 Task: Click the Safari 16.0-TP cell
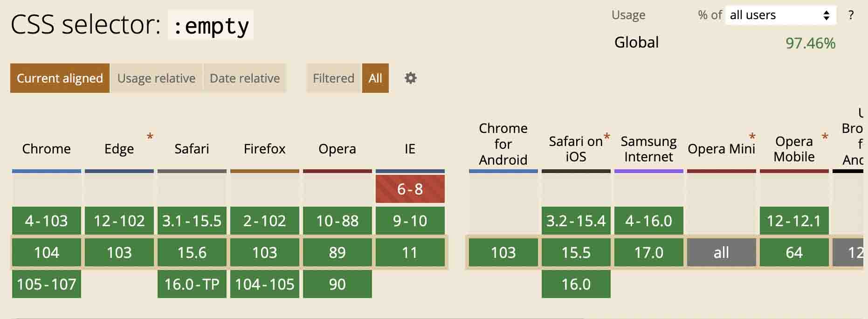click(x=192, y=284)
